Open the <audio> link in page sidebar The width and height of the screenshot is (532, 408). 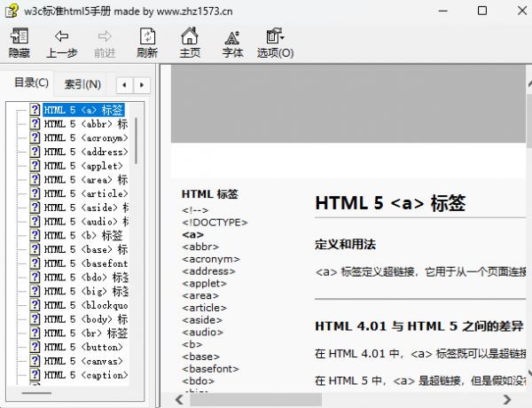[x=202, y=333]
